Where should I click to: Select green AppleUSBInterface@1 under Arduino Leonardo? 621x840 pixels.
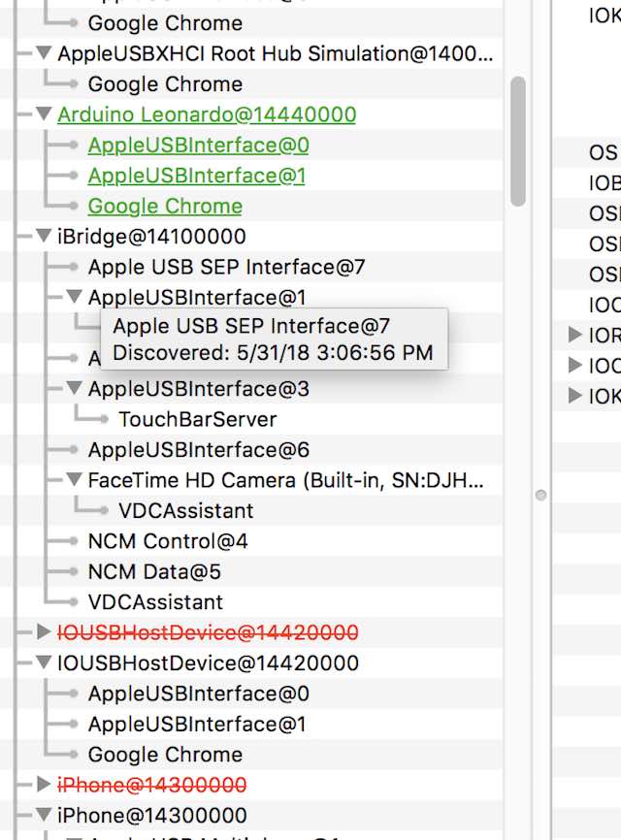tap(197, 176)
